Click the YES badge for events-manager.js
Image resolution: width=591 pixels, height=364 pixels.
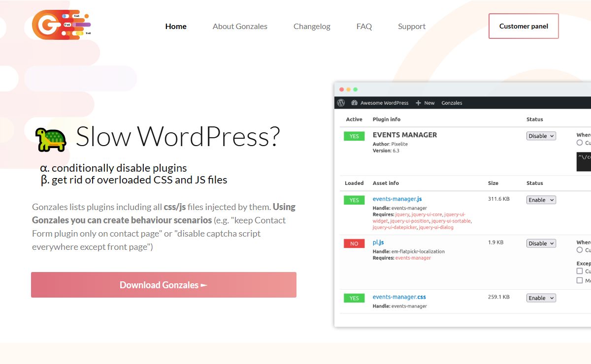pos(354,200)
